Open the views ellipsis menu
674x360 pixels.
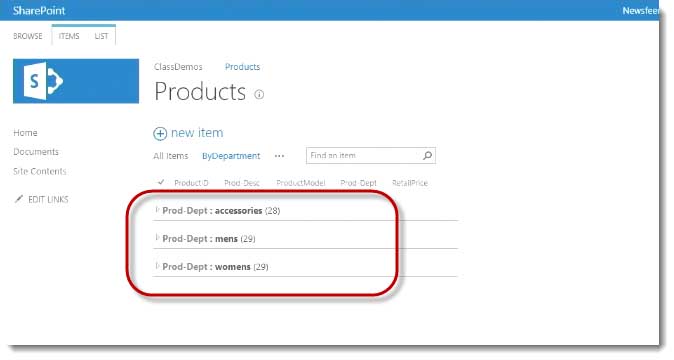click(x=279, y=156)
